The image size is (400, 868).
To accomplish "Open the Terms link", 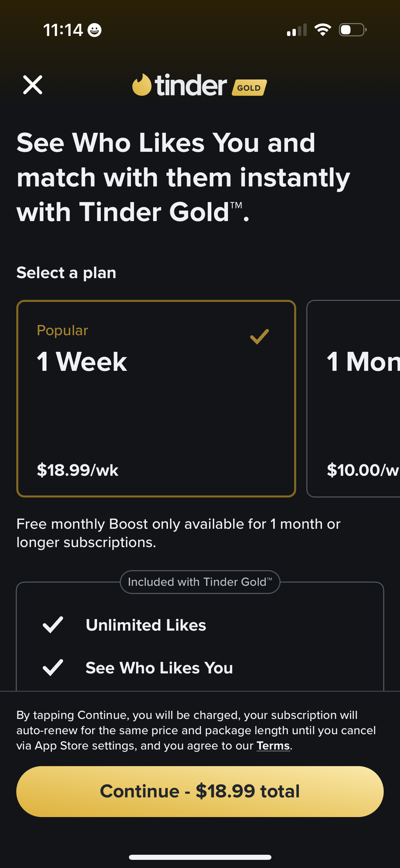I will [x=273, y=746].
